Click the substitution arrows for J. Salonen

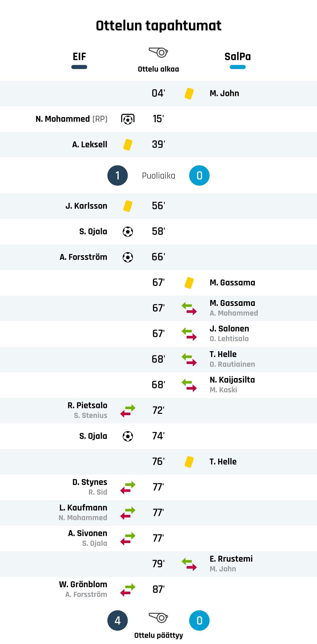click(189, 334)
